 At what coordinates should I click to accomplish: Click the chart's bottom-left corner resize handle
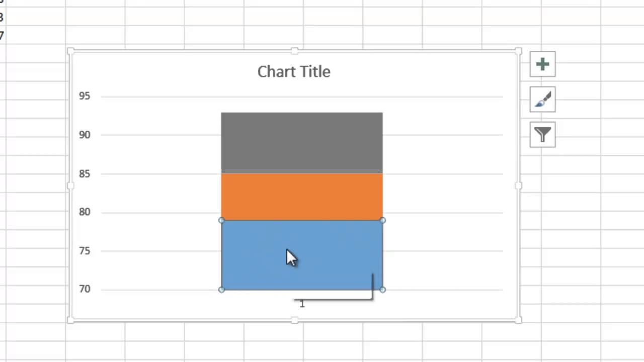click(x=70, y=320)
